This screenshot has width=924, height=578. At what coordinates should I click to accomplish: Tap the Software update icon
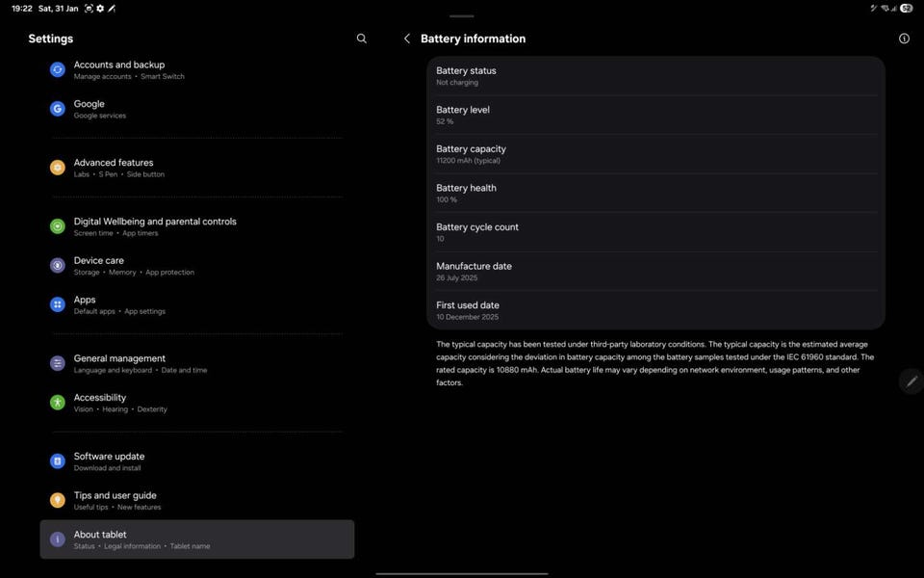(58, 461)
